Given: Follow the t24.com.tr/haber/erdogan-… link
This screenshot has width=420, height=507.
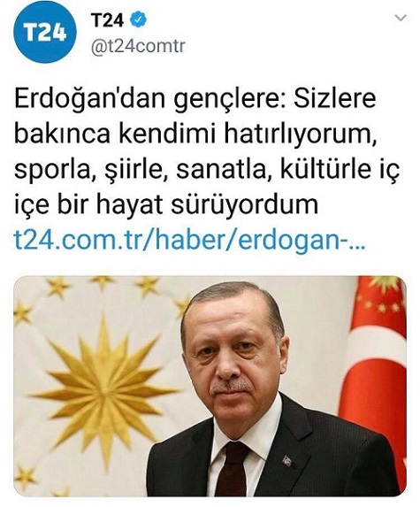Looking at the screenshot, I should pyautogui.click(x=189, y=241).
